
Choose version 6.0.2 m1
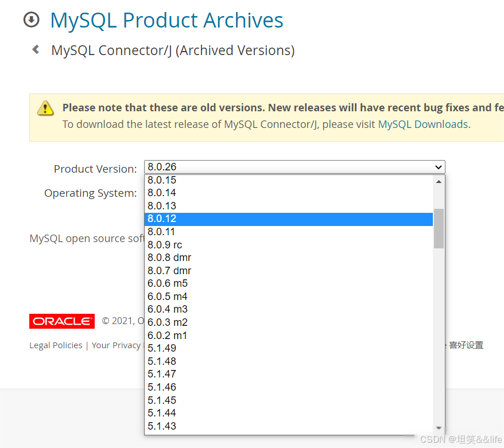289,336
